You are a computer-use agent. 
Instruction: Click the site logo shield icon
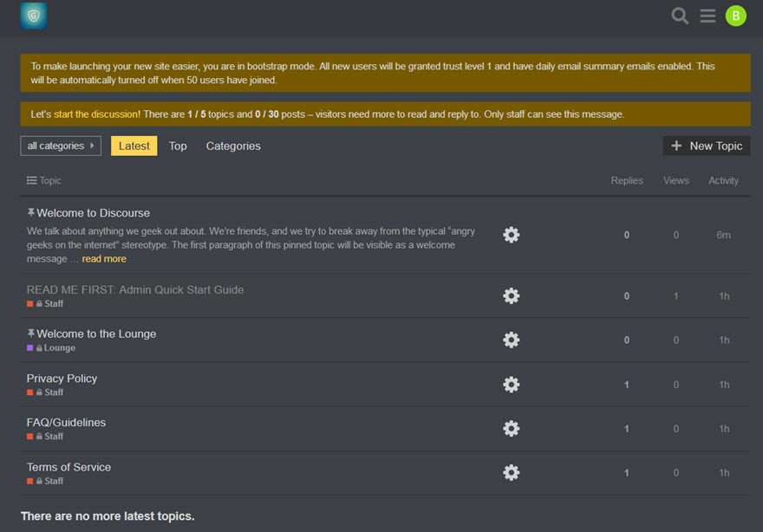coord(32,15)
